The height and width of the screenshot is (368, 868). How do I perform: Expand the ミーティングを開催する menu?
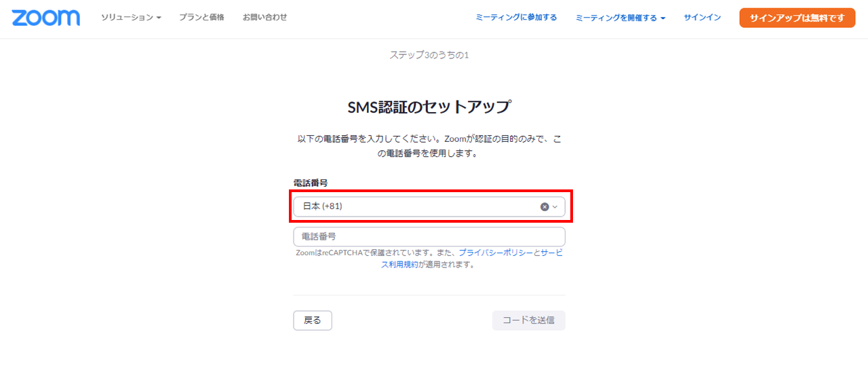click(620, 18)
